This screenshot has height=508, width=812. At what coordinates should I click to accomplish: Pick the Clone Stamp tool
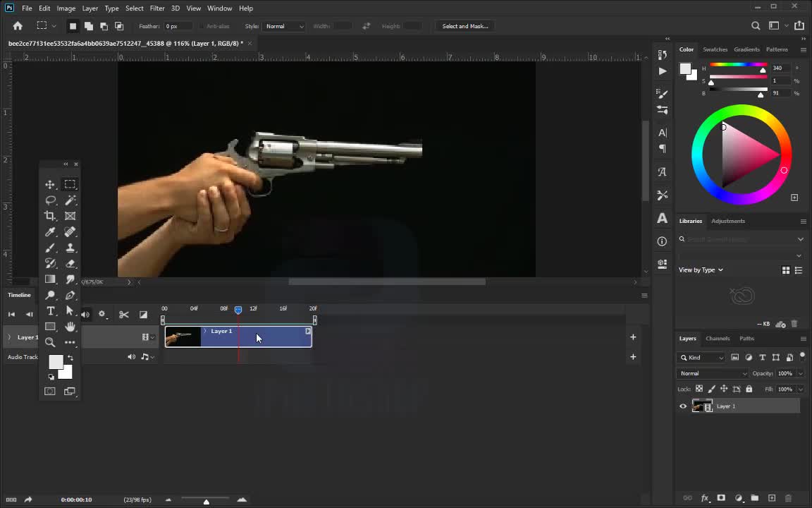pos(70,248)
